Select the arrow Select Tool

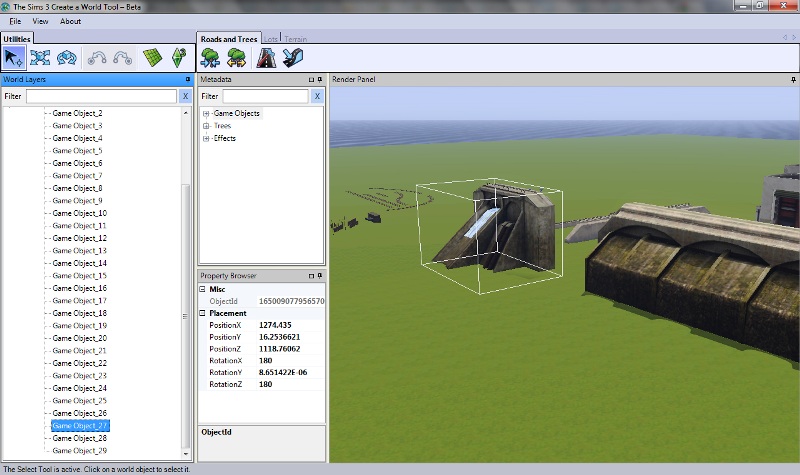click(x=14, y=58)
